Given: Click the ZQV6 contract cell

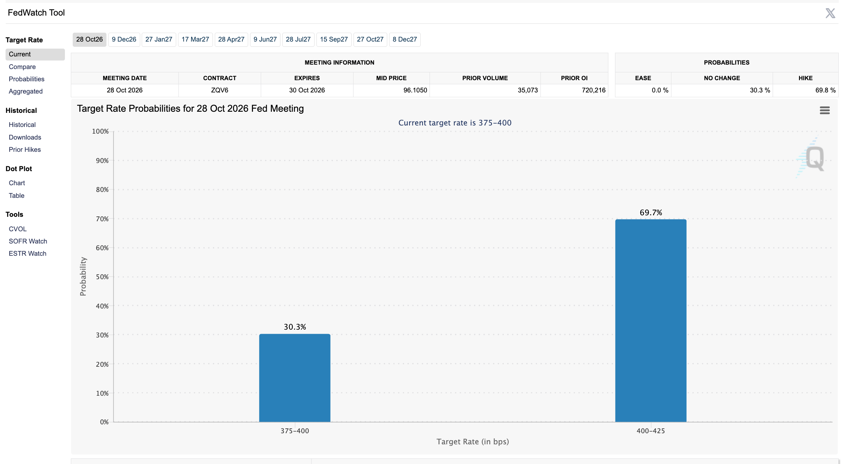Looking at the screenshot, I should [x=220, y=90].
